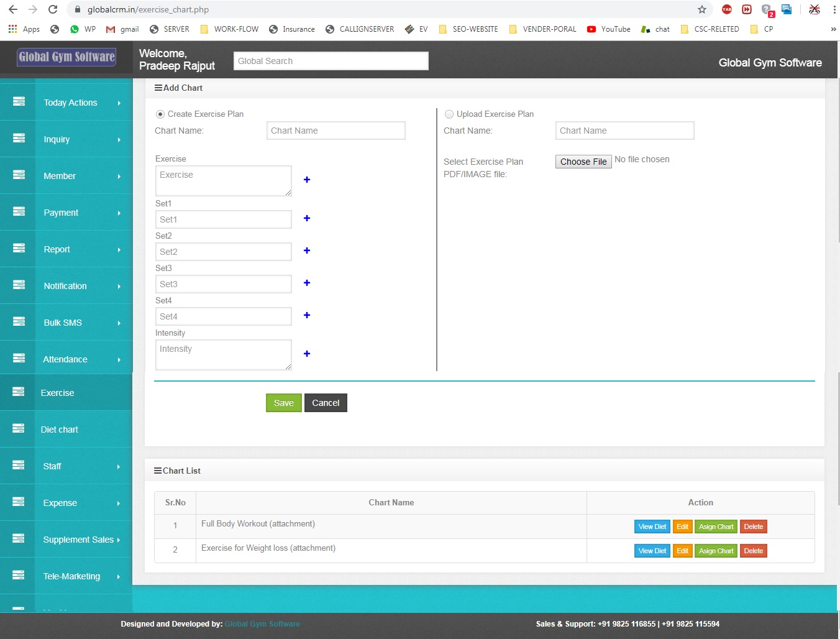Click the YouTube bookmark icon
The width and height of the screenshot is (840, 639).
[x=592, y=29]
